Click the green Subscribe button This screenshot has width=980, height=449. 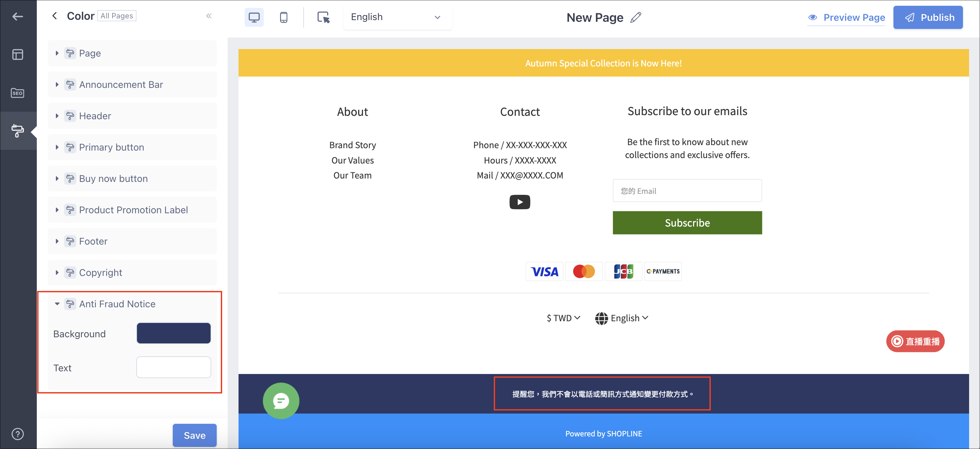click(687, 223)
